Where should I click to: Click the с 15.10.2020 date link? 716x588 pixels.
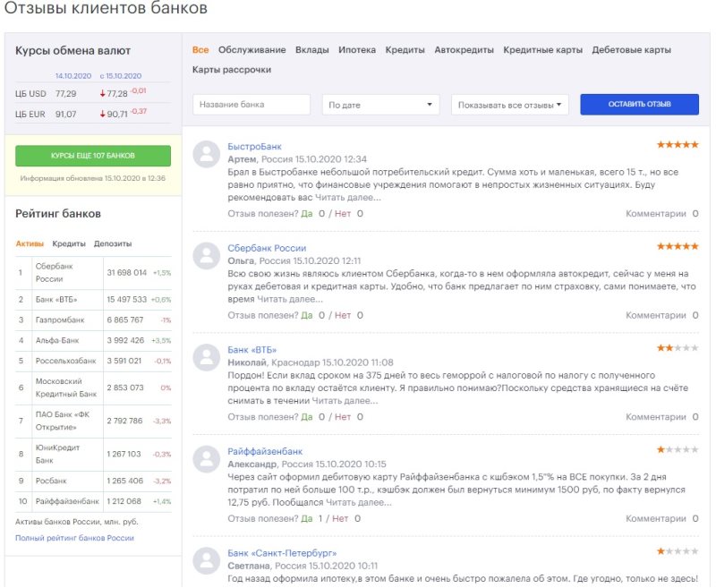coord(121,76)
